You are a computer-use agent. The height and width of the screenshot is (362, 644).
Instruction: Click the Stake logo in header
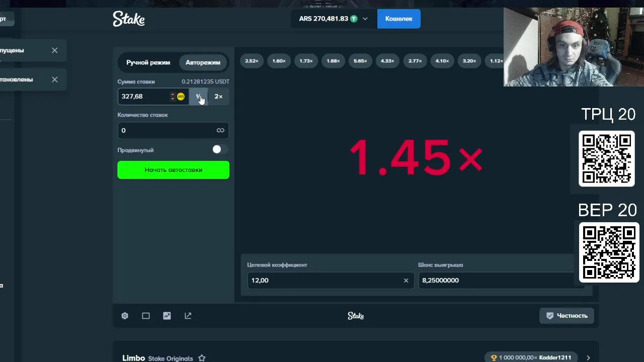click(129, 19)
